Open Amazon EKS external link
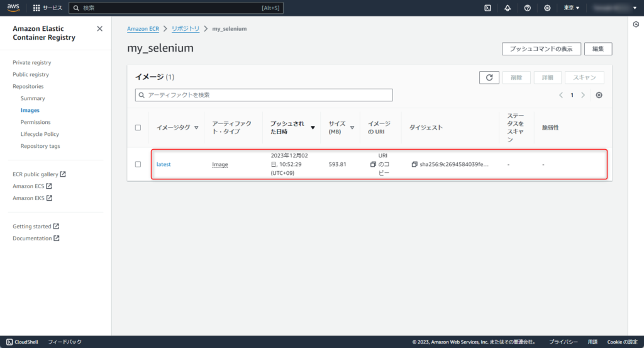This screenshot has width=644, height=348. pos(33,198)
